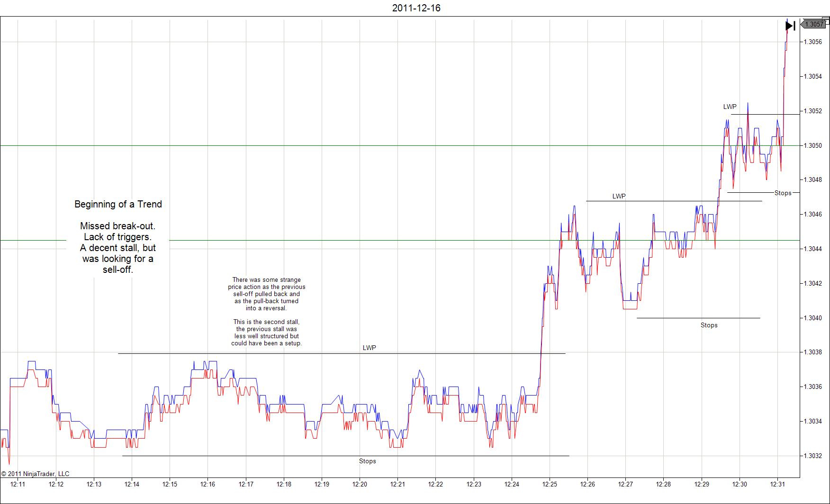The image size is (830, 504).
Task: Click the LWP label just above 1.3038
Action: (370, 348)
